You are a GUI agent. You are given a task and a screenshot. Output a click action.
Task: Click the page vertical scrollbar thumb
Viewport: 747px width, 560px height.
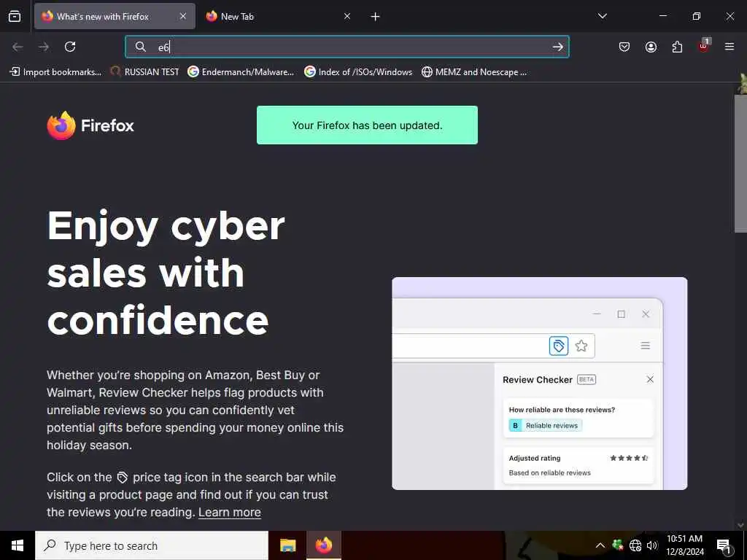(x=741, y=164)
